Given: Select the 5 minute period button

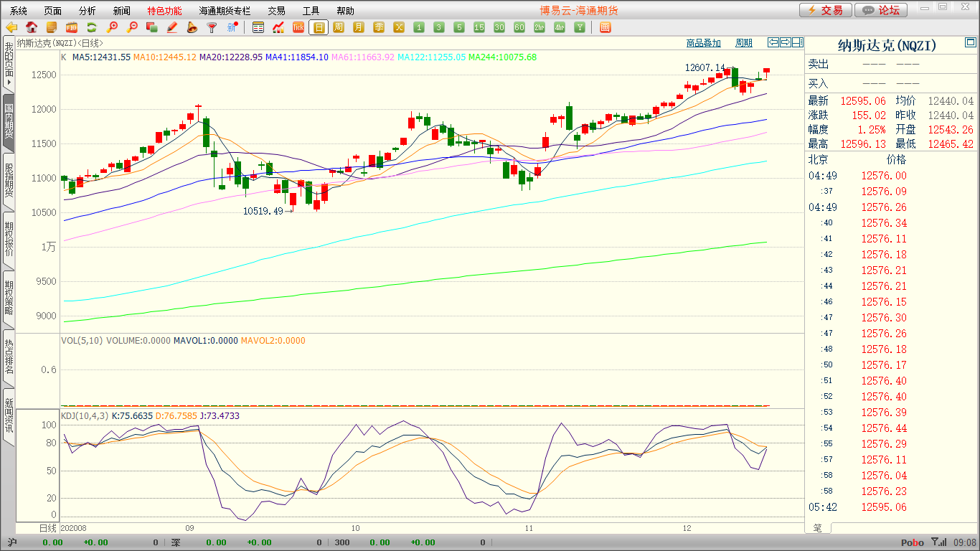Looking at the screenshot, I should tap(459, 27).
